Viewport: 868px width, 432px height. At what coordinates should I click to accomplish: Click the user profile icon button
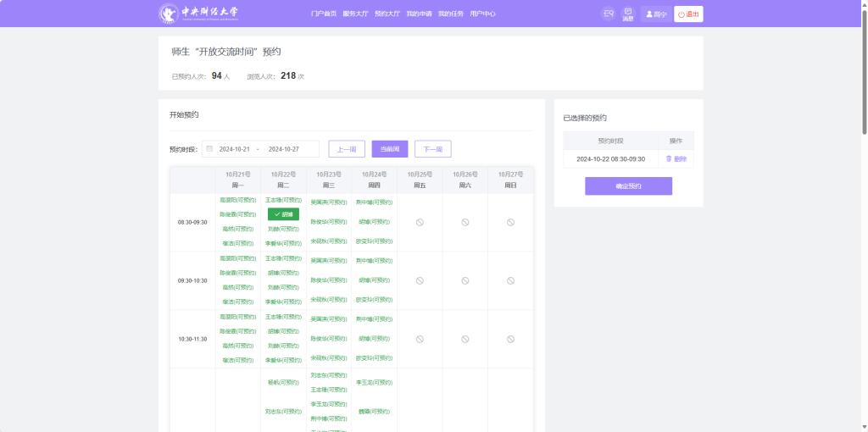656,14
